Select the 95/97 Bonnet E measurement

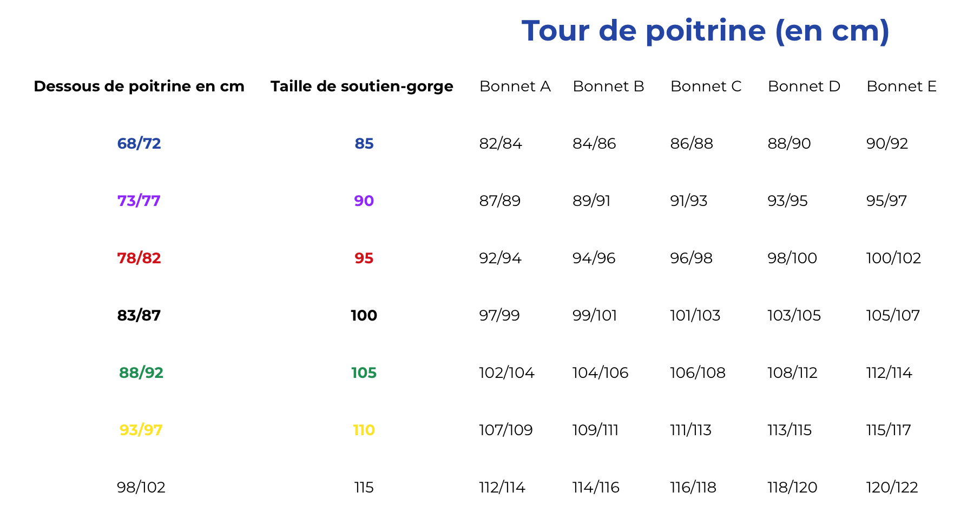coord(886,201)
